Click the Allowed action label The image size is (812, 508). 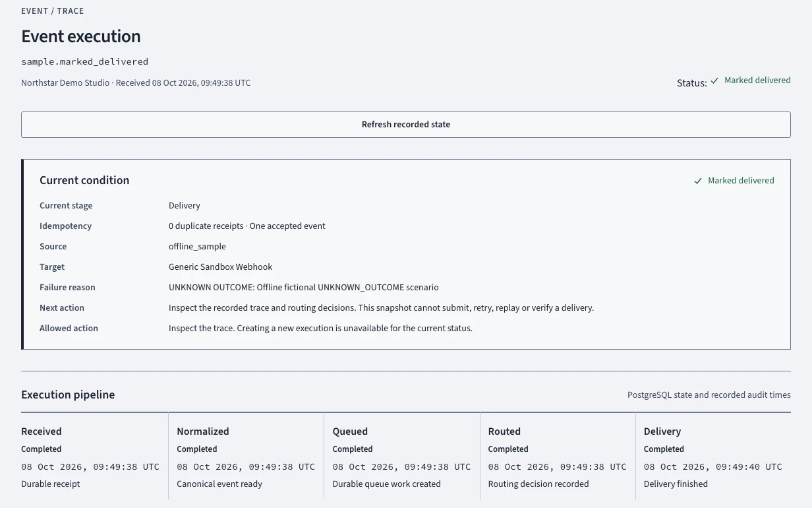pyautogui.click(x=69, y=329)
